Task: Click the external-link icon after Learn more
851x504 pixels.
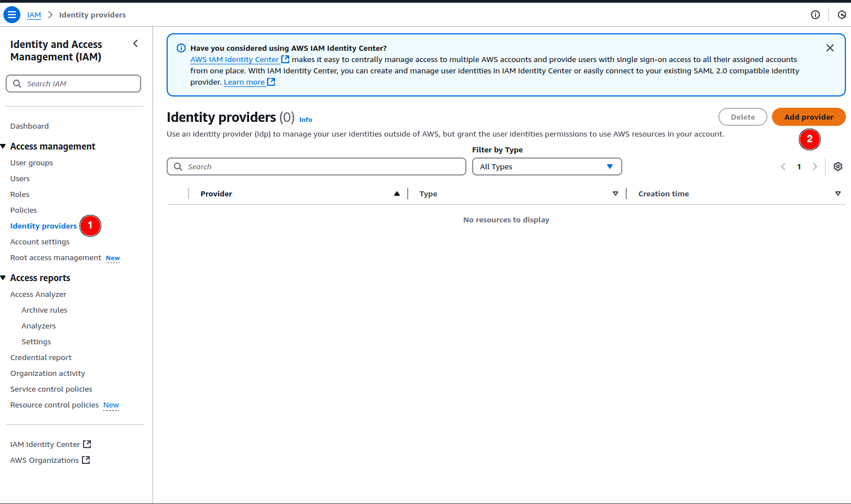Action: (x=271, y=82)
